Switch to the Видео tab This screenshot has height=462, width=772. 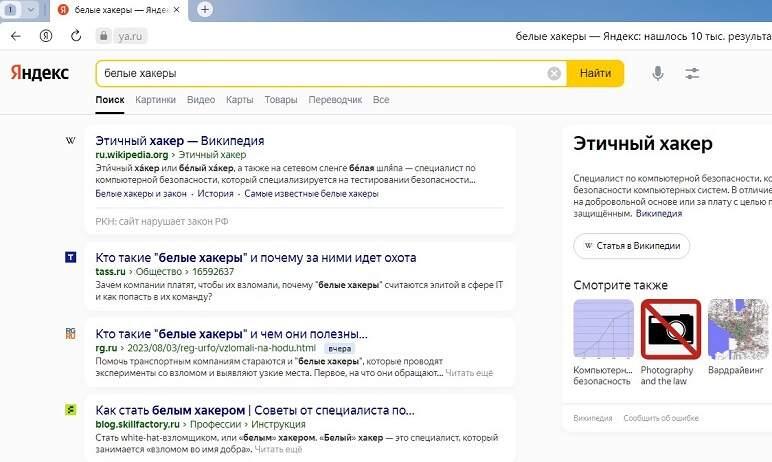tap(201, 99)
